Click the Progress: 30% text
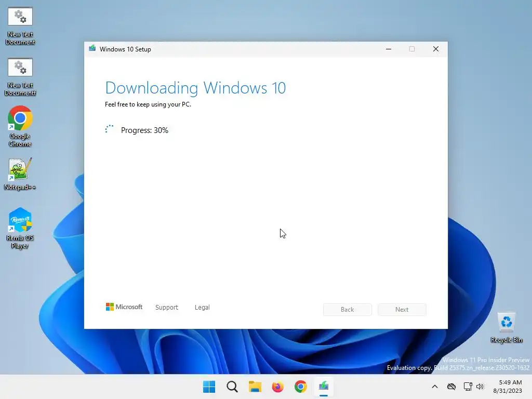Viewport: 532px width, 399px height. pyautogui.click(x=144, y=130)
